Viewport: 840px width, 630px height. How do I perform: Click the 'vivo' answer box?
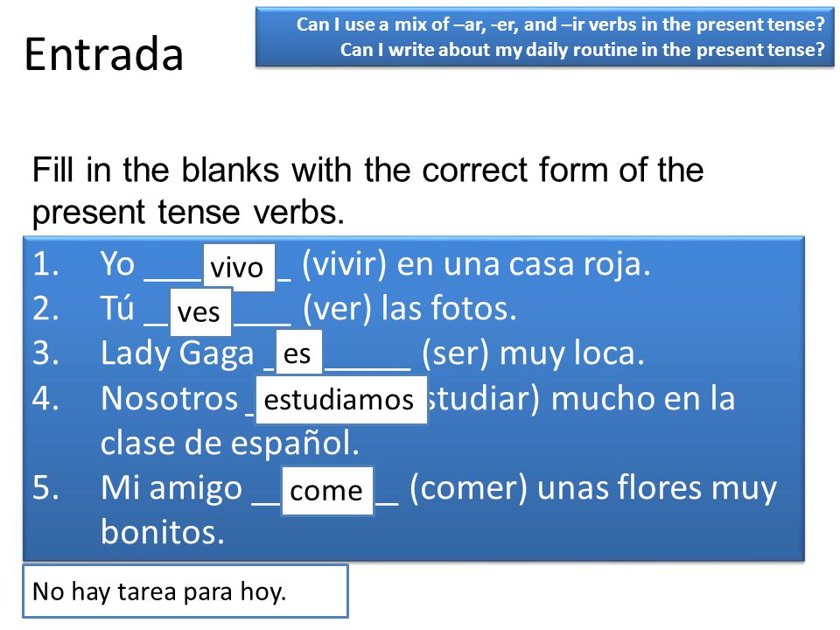(x=238, y=268)
